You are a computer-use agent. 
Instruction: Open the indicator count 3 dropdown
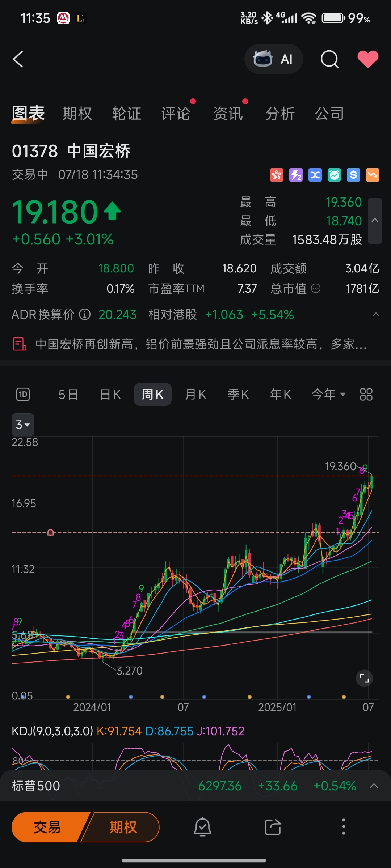[23, 425]
